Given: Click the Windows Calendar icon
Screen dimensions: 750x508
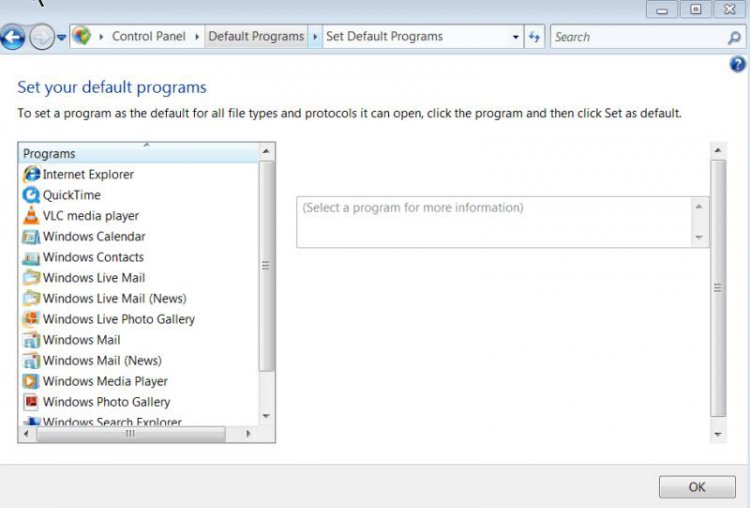Looking at the screenshot, I should (x=32, y=236).
